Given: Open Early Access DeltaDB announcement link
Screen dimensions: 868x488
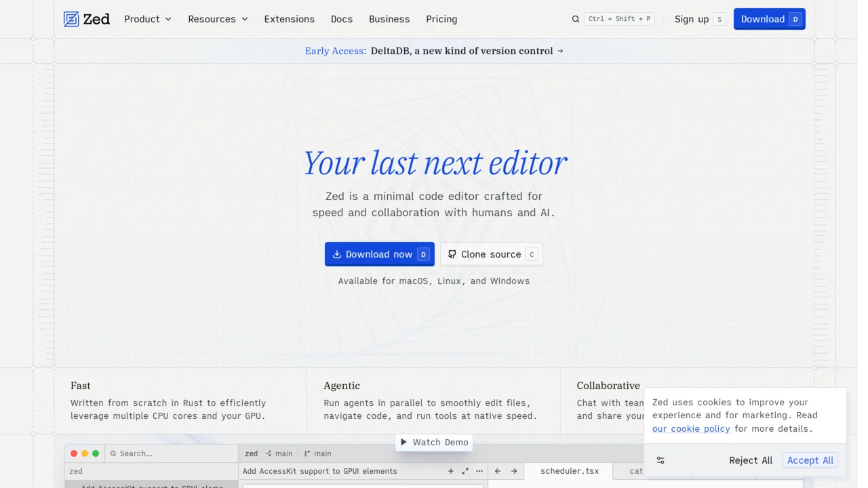Looking at the screenshot, I should 434,51.
